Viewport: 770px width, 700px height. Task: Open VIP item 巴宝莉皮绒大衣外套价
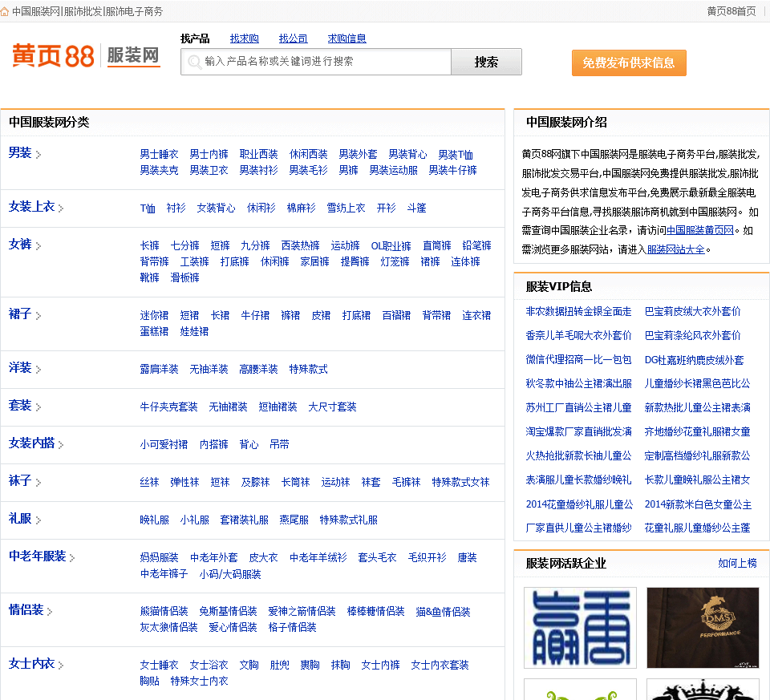coord(692,311)
